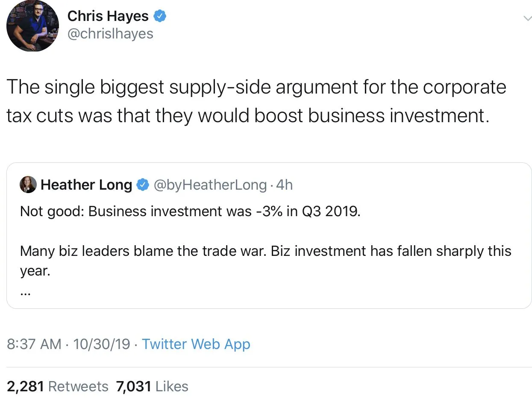Open the @chrislhayes handle link
This screenshot has width=532, height=399.
coord(110,34)
